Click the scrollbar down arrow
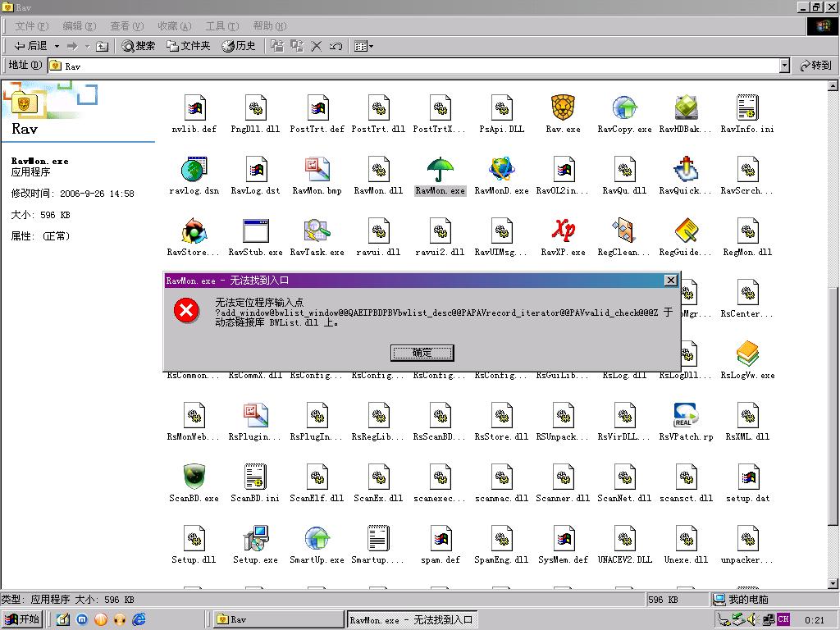 pyautogui.click(x=833, y=583)
